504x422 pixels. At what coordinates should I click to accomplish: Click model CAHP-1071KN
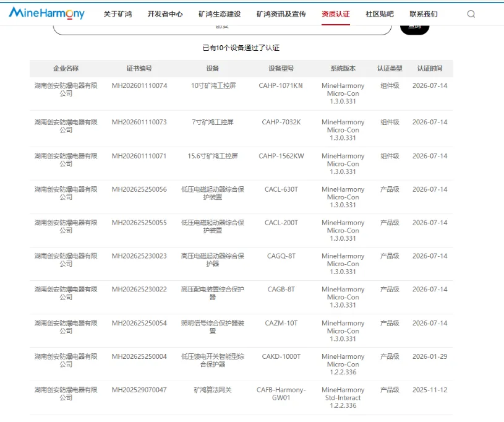(x=281, y=85)
